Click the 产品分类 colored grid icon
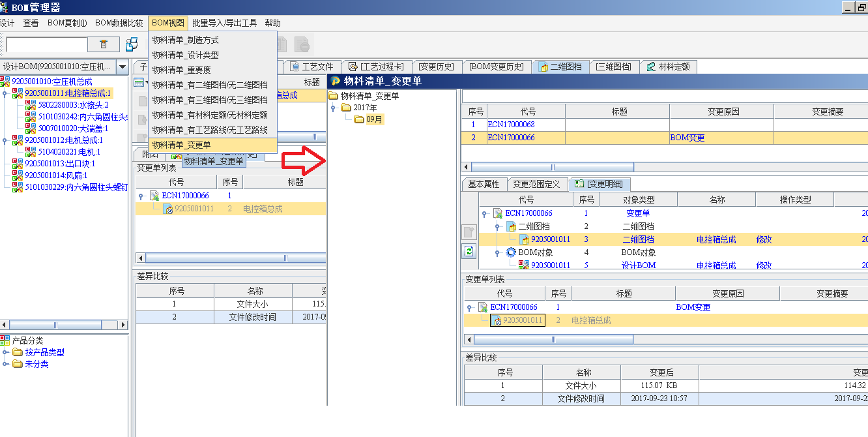 tap(5, 340)
